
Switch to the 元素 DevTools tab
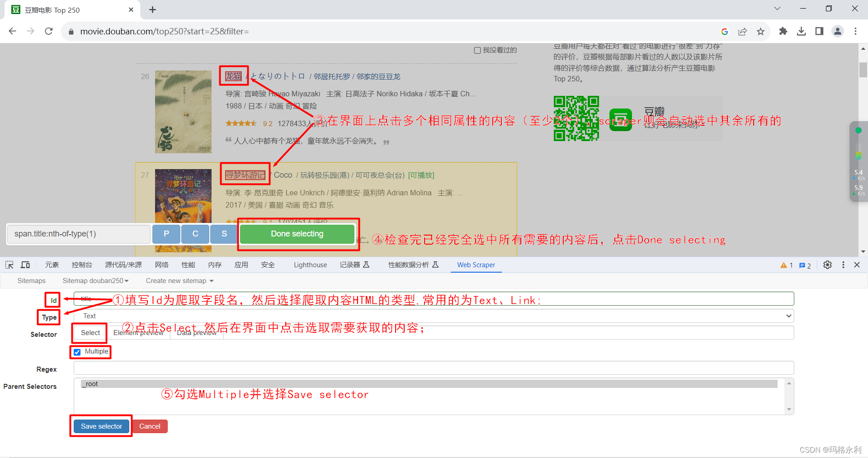pos(52,265)
